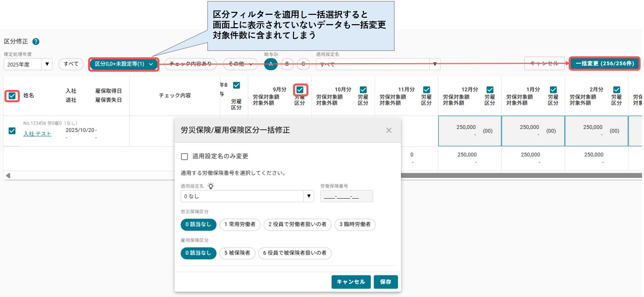Image resolution: width=644 pixels, height=297 pixels.
Task: Click the 雇保取得日 column header
Action: pos(109,91)
